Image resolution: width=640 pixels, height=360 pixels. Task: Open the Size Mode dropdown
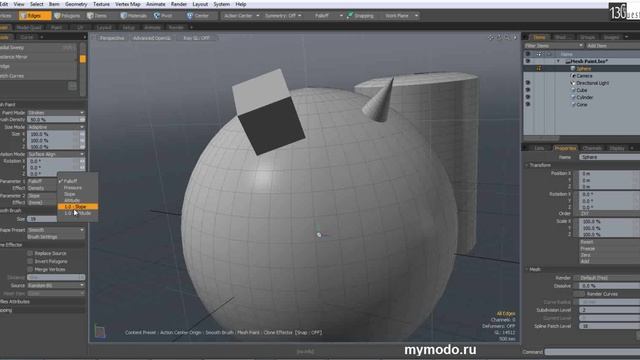click(56, 127)
